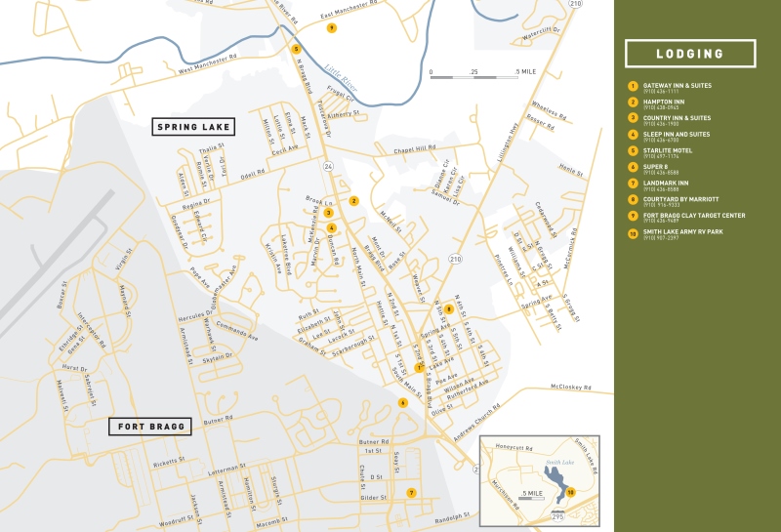
Task: Click the Smith Lake label in inset
Action: 559,463
